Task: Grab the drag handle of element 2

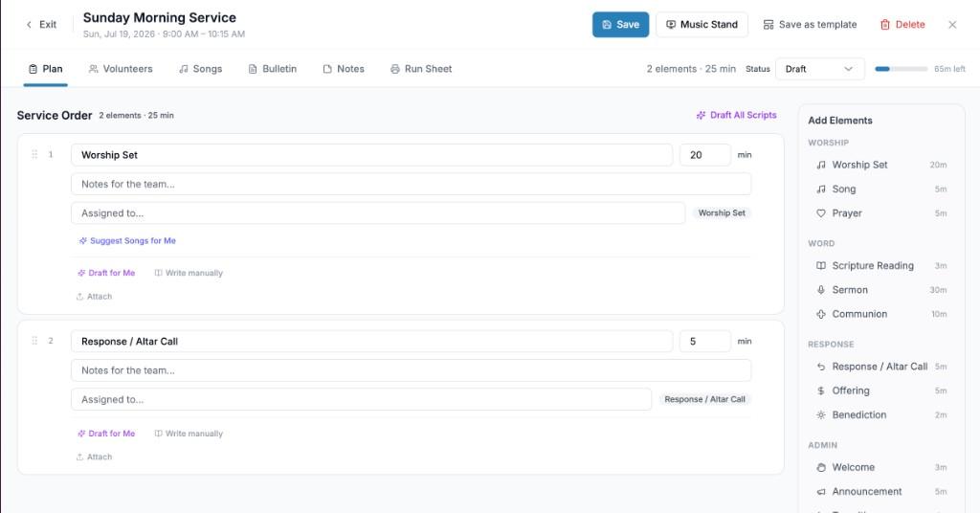Action: 34,341
